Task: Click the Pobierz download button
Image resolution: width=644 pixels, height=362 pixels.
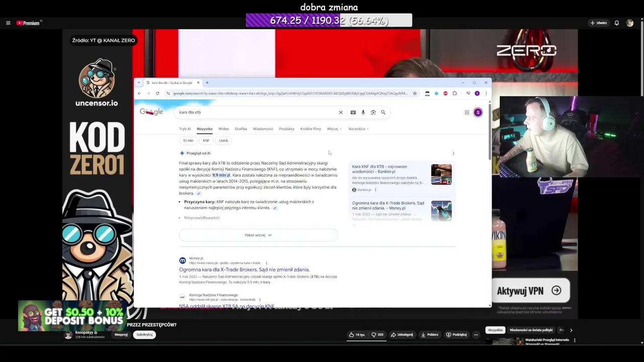Action: coord(430,335)
